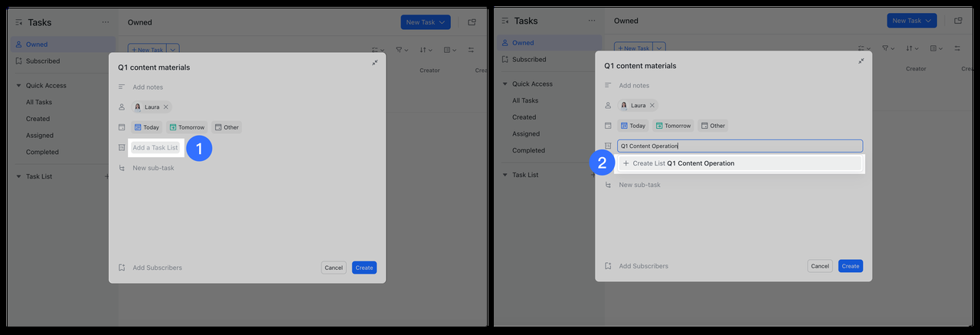Choose Tomorrow due date in left dialog

(x=187, y=127)
